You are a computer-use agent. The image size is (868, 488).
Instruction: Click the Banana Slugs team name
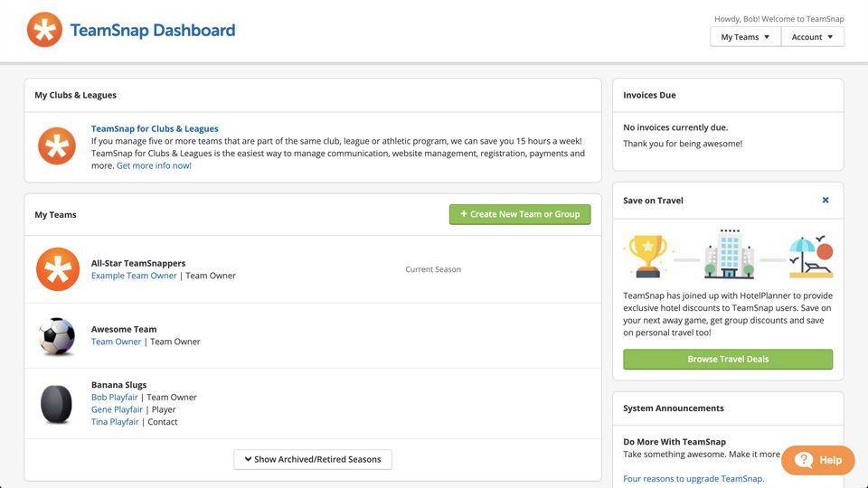pos(119,385)
